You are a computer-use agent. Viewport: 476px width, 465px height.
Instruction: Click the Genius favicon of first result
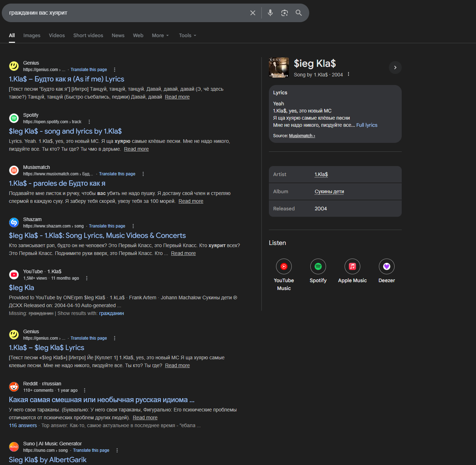[x=14, y=66]
